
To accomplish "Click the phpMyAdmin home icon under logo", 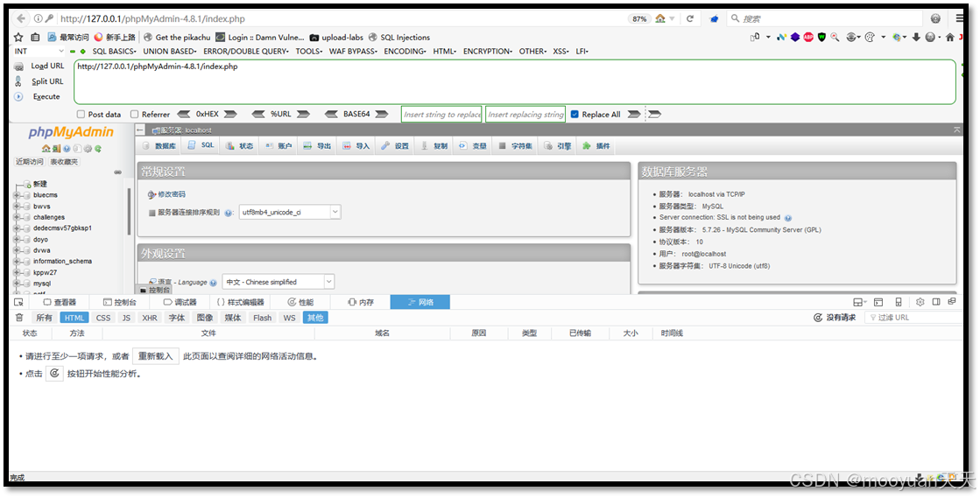I will pos(46,149).
